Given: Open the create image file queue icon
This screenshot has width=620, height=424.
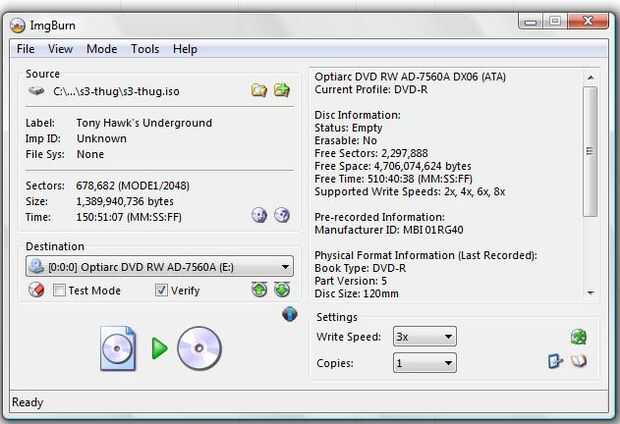Looking at the screenshot, I should (282, 91).
